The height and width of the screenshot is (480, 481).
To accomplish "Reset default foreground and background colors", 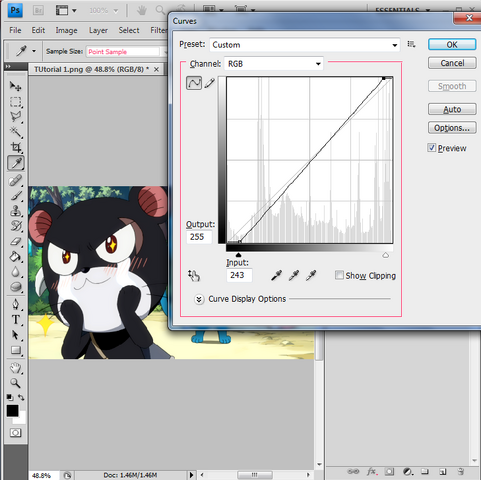I will (x=10, y=397).
